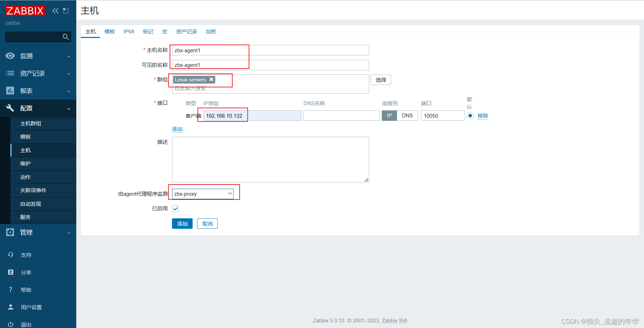Screen dimensions: 644x328
Task: Open 模板 in the configuration submenu
Action: tap(43, 137)
